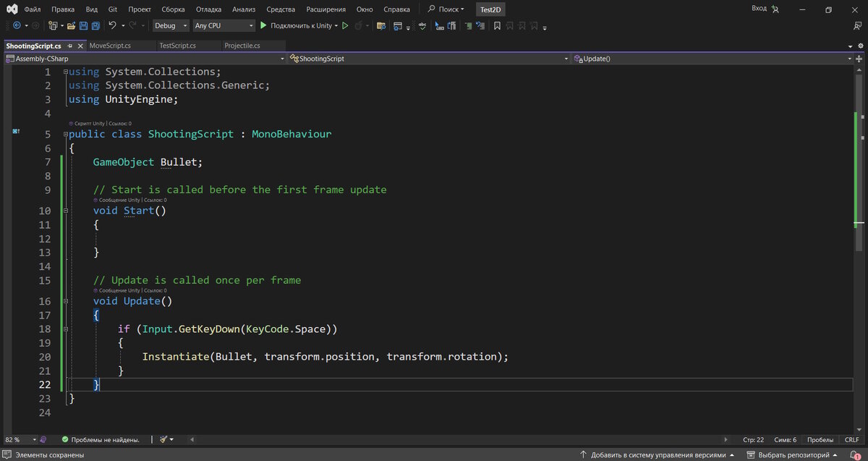Open the Any CPU platform dropdown
This screenshot has height=461, width=868.
224,25
